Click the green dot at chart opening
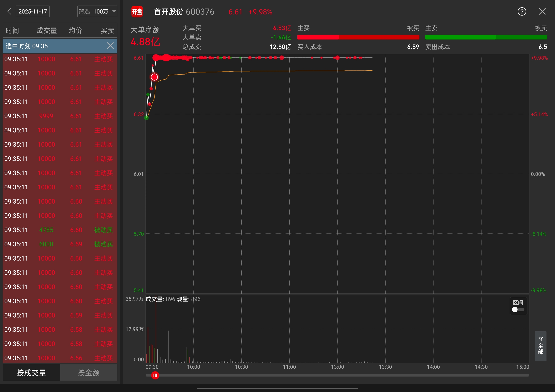This screenshot has height=392, width=555. coord(147,118)
